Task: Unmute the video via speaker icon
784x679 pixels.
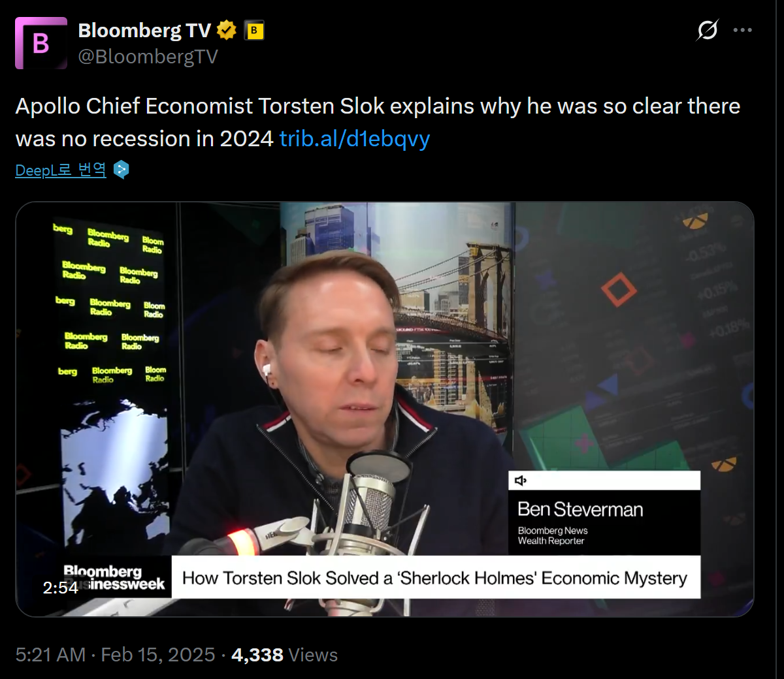Action: point(521,481)
